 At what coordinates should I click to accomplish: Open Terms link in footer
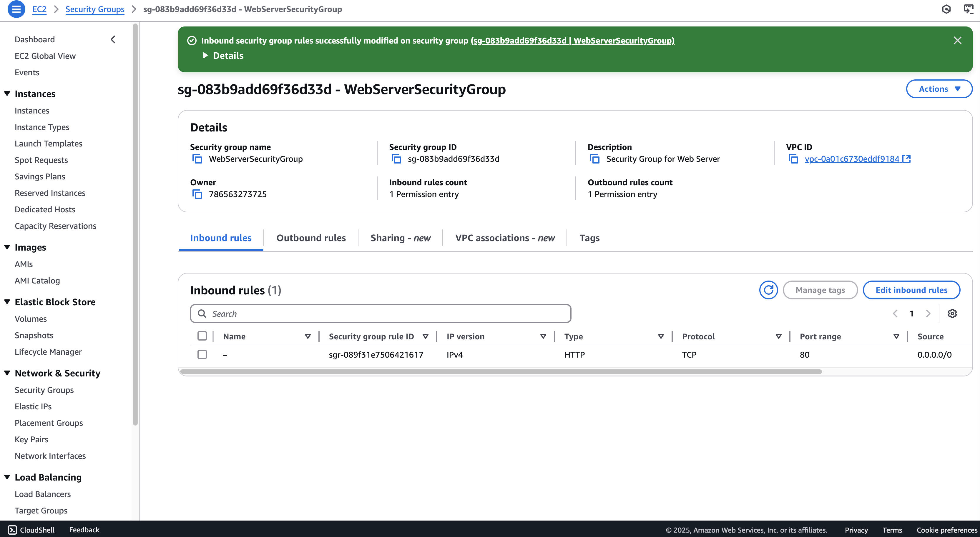[x=892, y=530]
